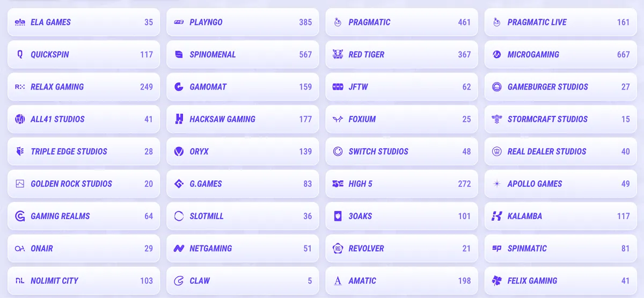Click the Felix Gaming clover icon
This screenshot has height=298, width=644.
click(497, 280)
